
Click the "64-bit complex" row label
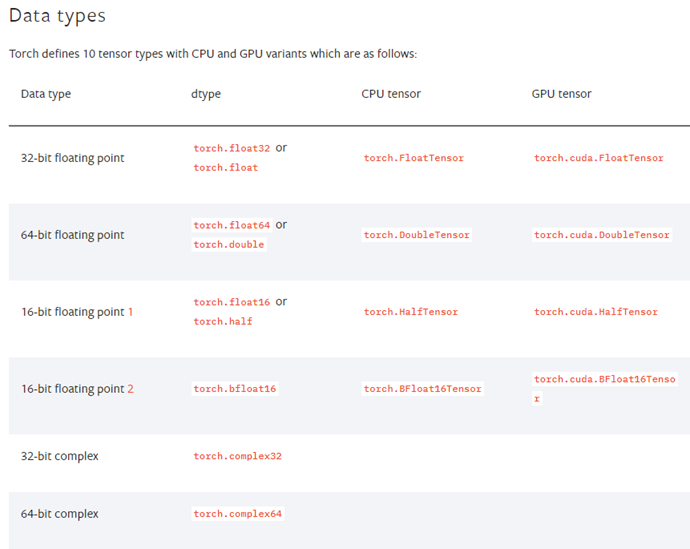click(x=60, y=514)
